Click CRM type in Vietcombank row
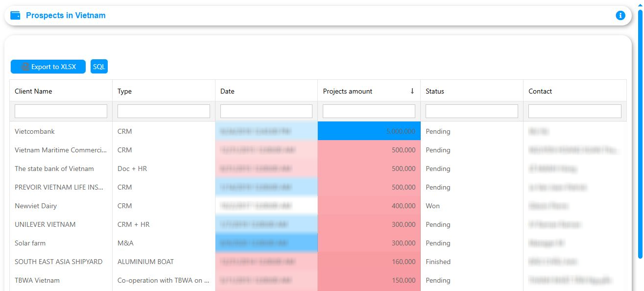 tap(164, 131)
